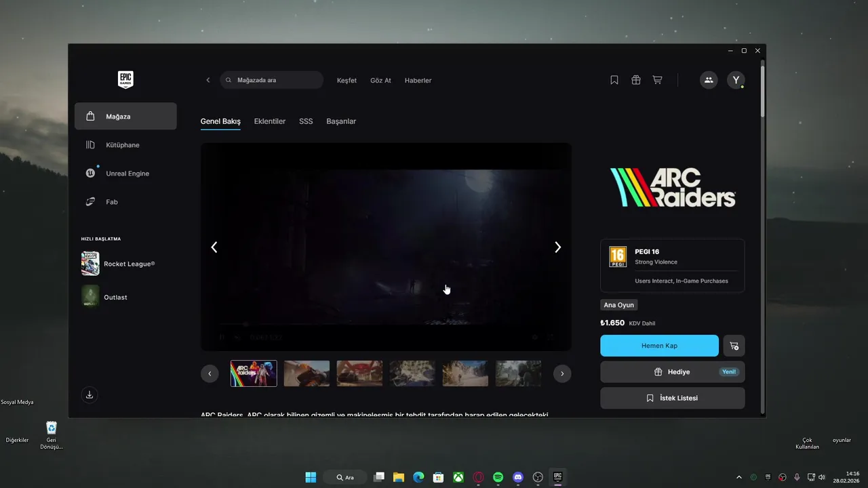The width and height of the screenshot is (868, 488).
Task: Open Opera browser from the taskbar
Action: pyautogui.click(x=478, y=477)
